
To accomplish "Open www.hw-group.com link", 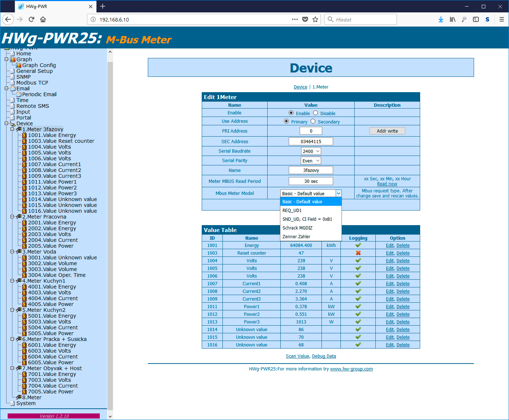I will pyautogui.click(x=351, y=369).
